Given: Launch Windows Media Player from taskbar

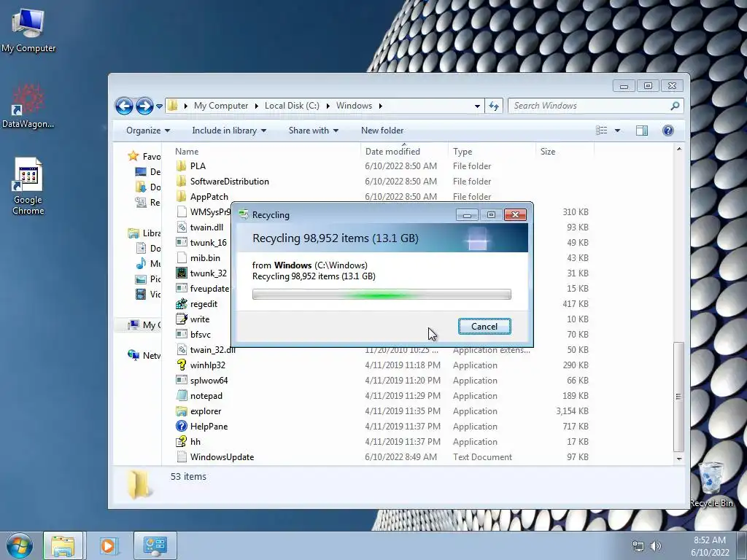Looking at the screenshot, I should tap(108, 545).
